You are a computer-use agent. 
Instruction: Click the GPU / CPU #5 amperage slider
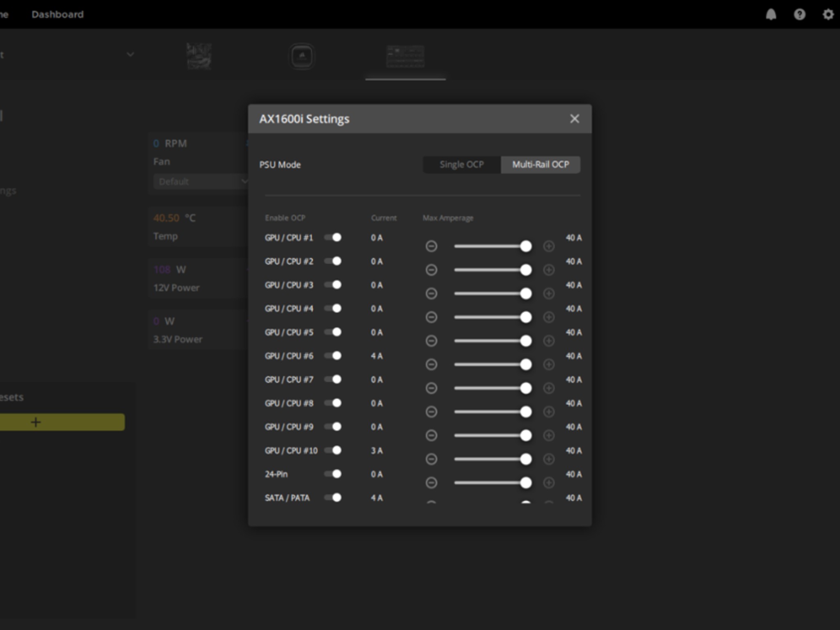(493, 341)
